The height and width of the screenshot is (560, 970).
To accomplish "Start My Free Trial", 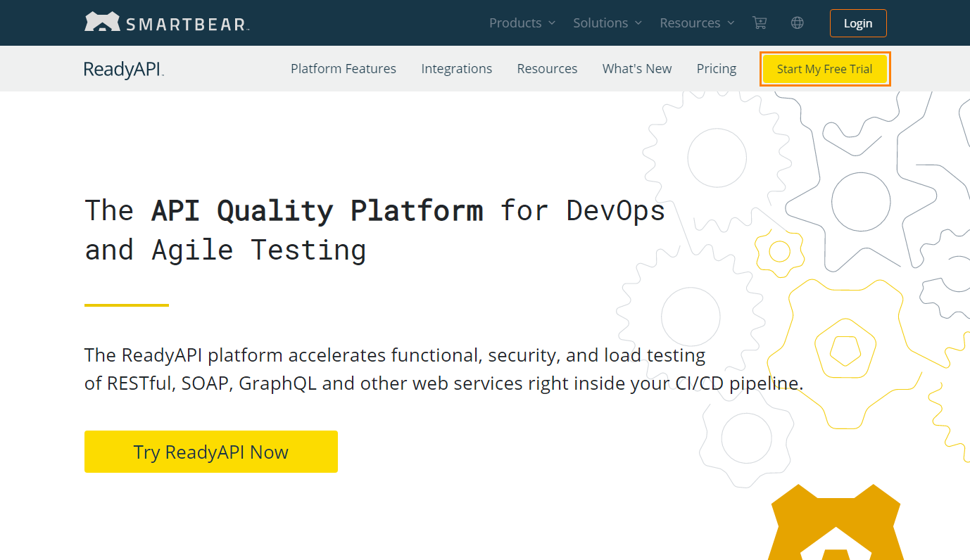I will [x=824, y=68].
